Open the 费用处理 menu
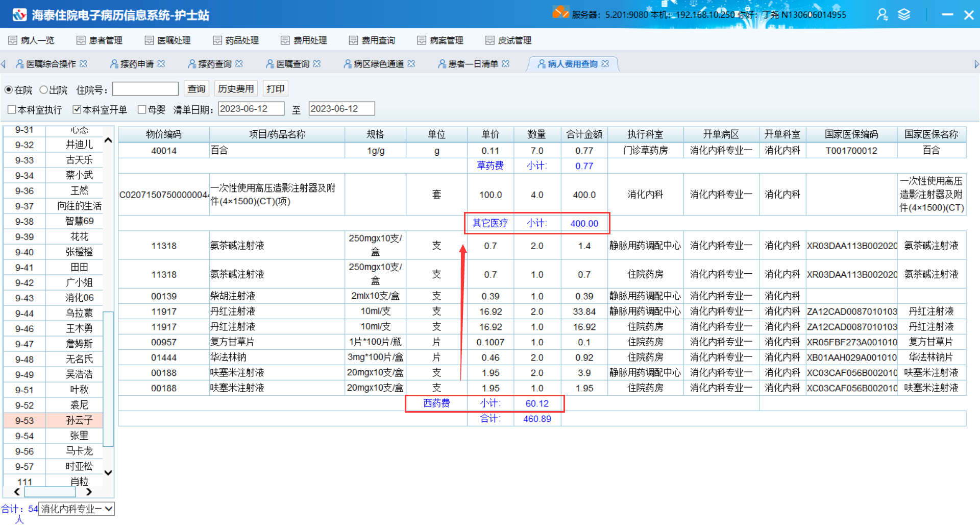This screenshot has height=525, width=980. point(304,40)
